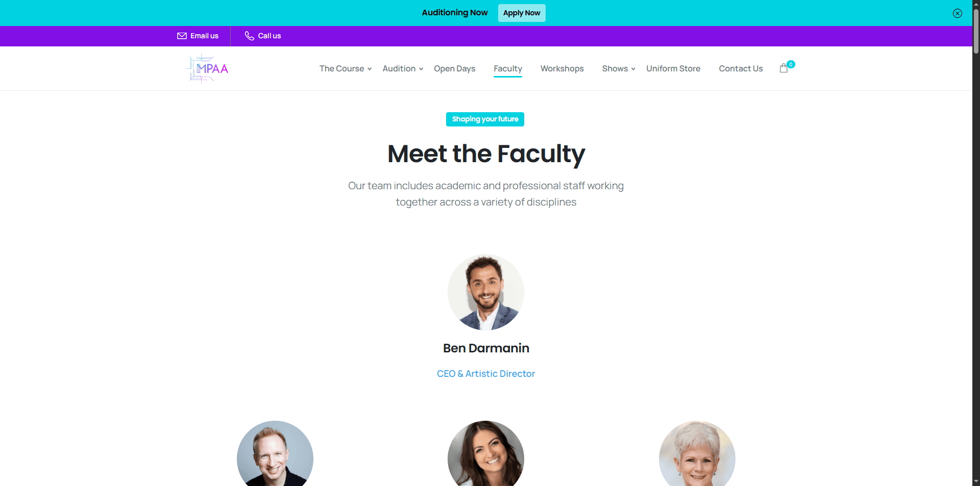Click the MPAA logo
This screenshot has width=980, height=486.
[208, 68]
